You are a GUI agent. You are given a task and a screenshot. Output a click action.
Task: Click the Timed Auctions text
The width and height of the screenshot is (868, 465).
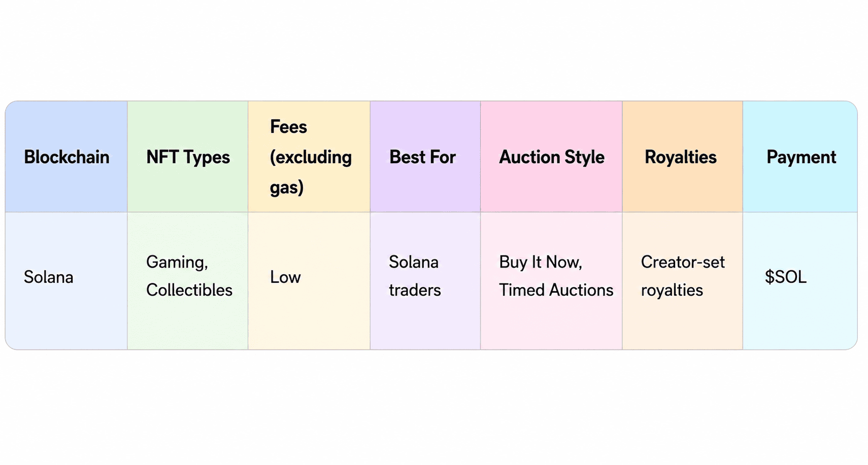(556, 290)
